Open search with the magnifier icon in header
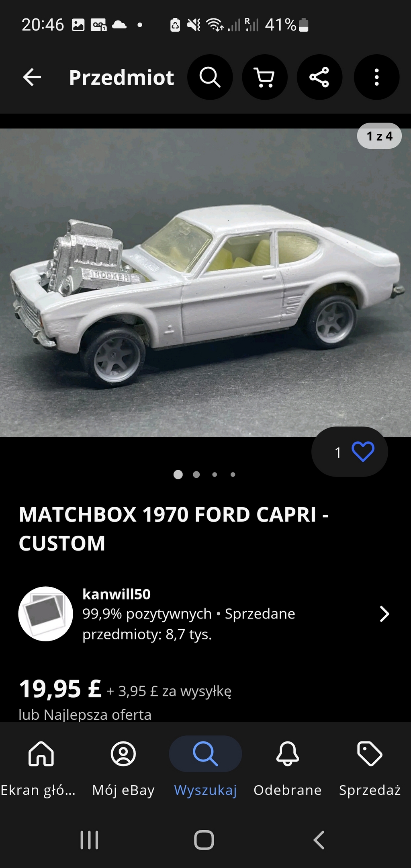Viewport: 411px width, 868px height. pyautogui.click(x=210, y=77)
